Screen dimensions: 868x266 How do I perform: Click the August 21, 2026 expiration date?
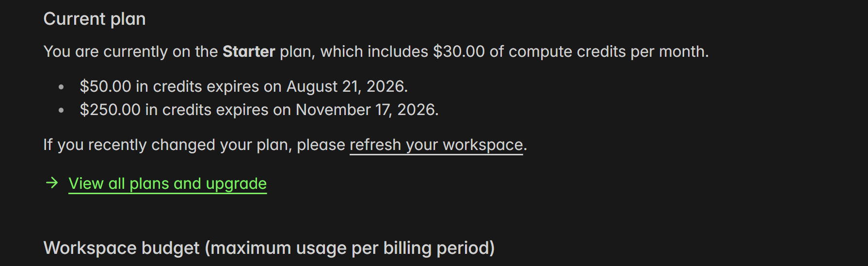click(x=346, y=86)
